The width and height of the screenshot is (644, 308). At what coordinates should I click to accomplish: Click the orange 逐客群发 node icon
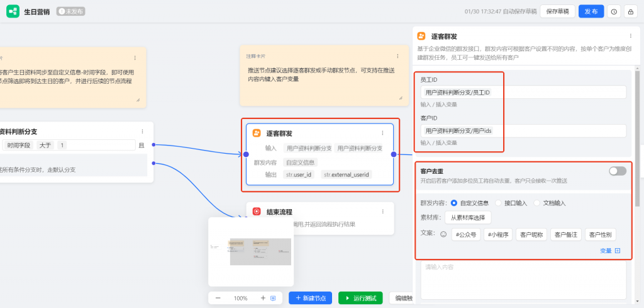(x=257, y=133)
